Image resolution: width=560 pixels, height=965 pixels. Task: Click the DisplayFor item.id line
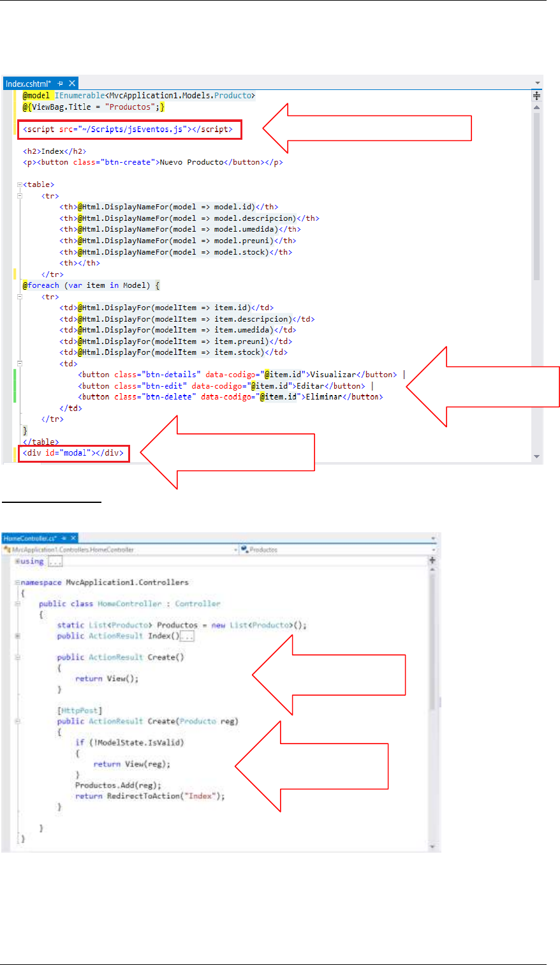[166, 308]
